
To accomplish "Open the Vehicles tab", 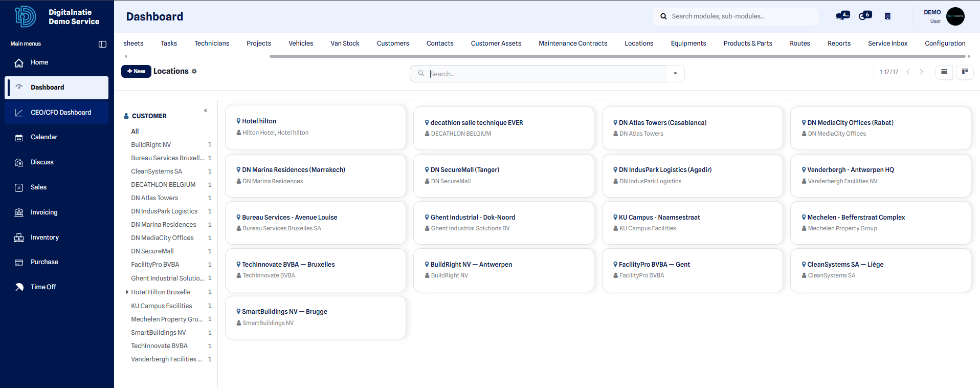I will [301, 44].
